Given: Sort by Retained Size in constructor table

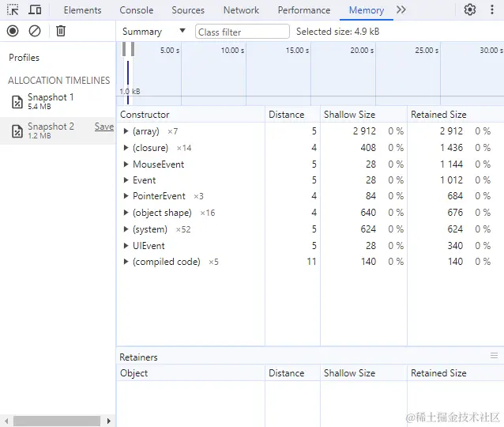Looking at the screenshot, I should pos(456,115).
